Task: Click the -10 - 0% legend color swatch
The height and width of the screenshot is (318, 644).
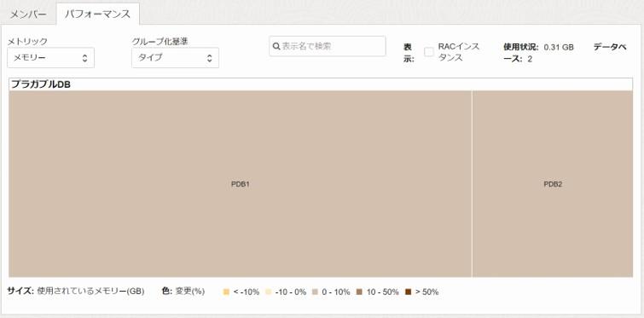Action: (269, 292)
